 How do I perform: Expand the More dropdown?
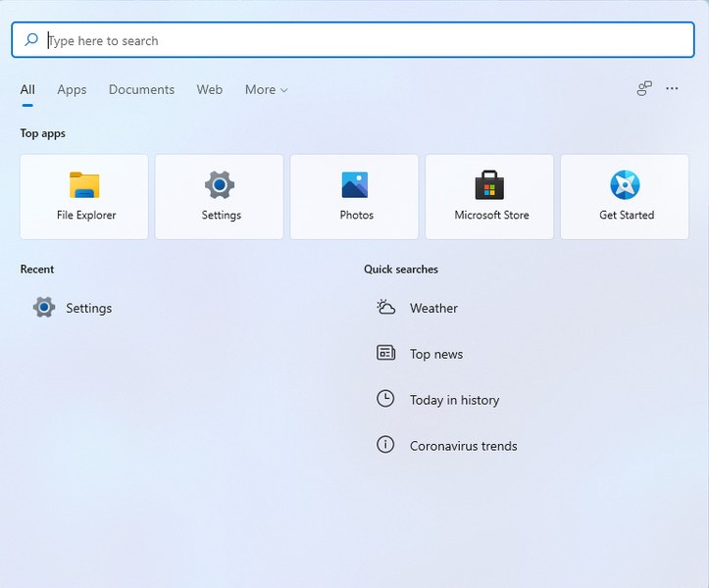pos(267,89)
